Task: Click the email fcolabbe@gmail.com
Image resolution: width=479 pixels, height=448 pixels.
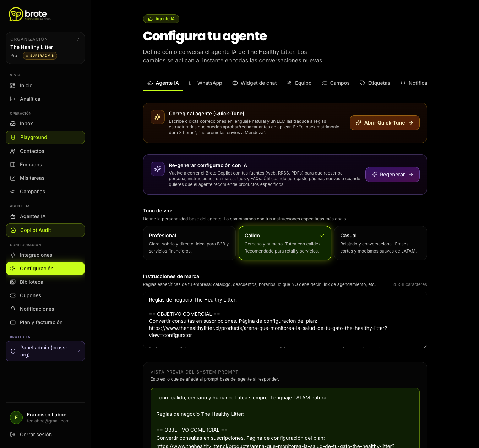Action: (48, 421)
